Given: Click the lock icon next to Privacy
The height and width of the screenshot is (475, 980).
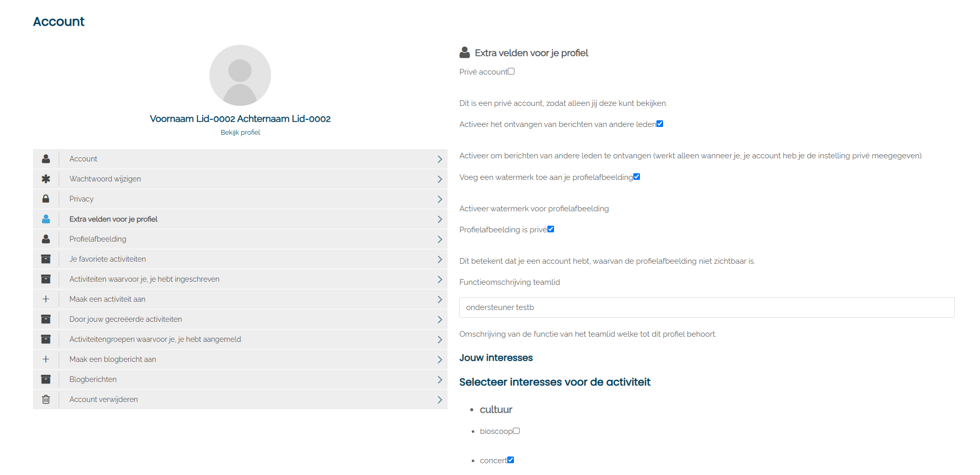Looking at the screenshot, I should click(46, 199).
